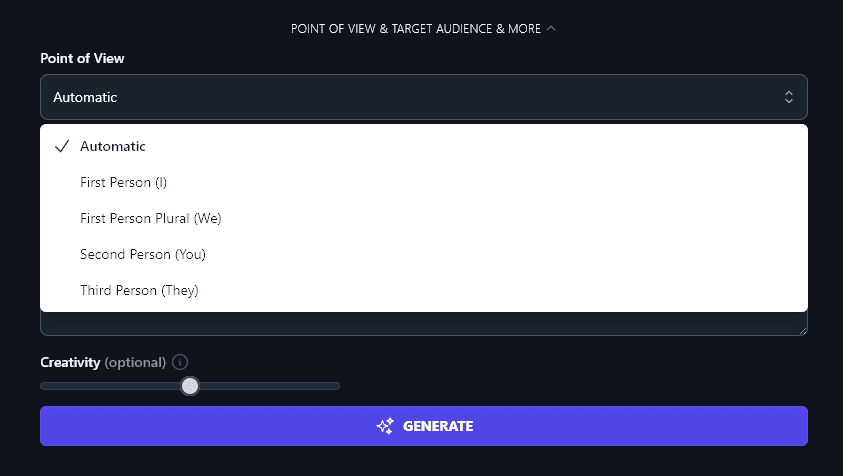Click the checkmark beside Automatic

tap(62, 146)
